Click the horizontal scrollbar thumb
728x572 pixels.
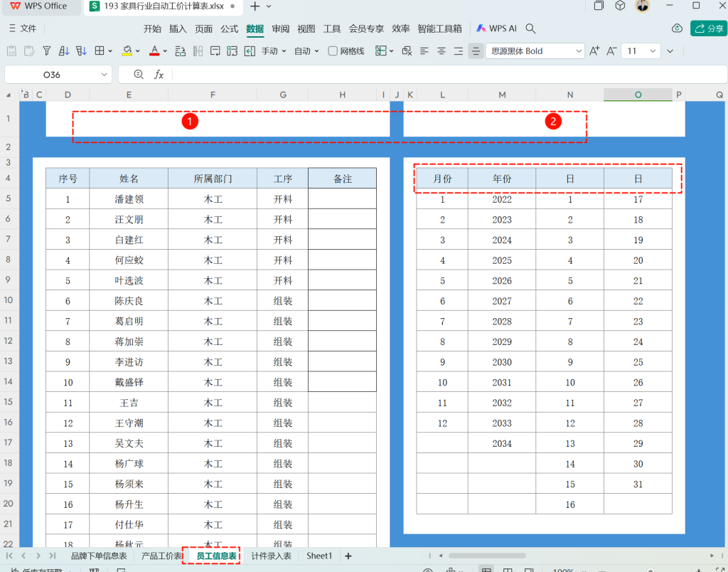(x=487, y=556)
